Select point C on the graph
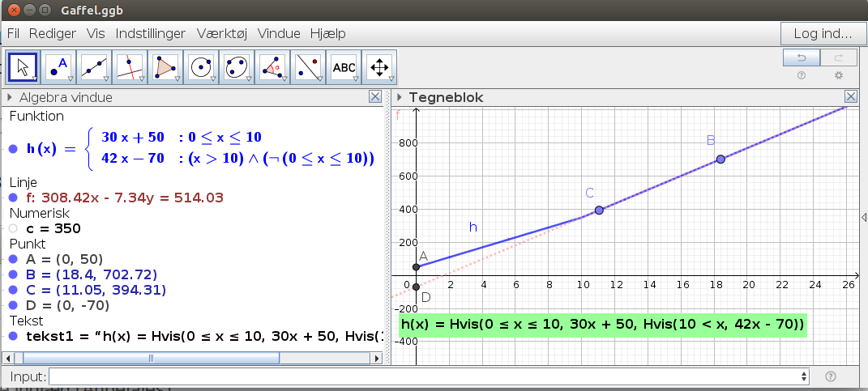Image resolution: width=868 pixels, height=391 pixels. tap(599, 210)
